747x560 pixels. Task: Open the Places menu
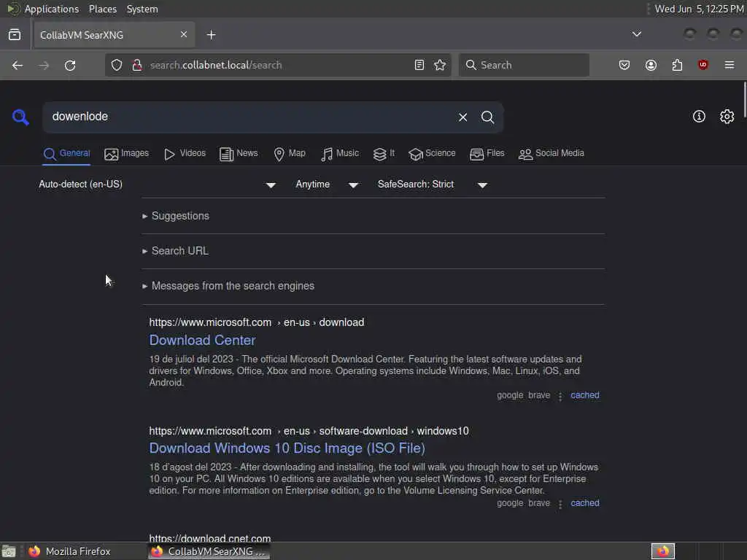click(x=102, y=9)
